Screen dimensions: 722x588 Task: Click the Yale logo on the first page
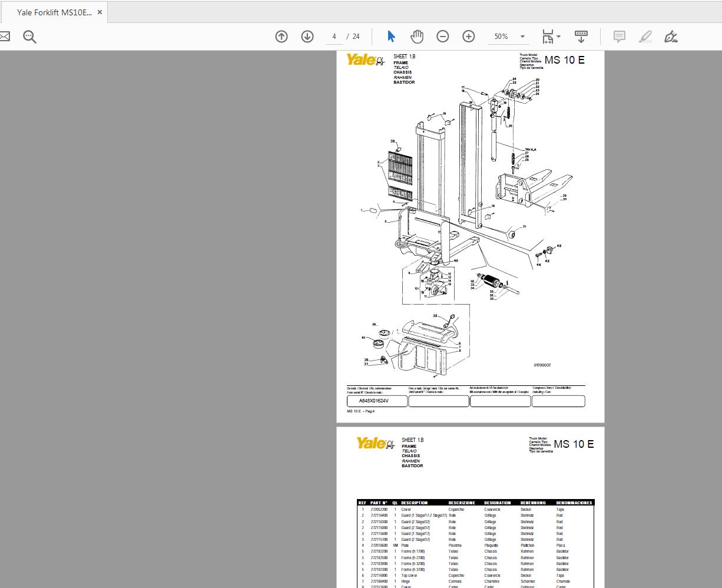tap(365, 60)
